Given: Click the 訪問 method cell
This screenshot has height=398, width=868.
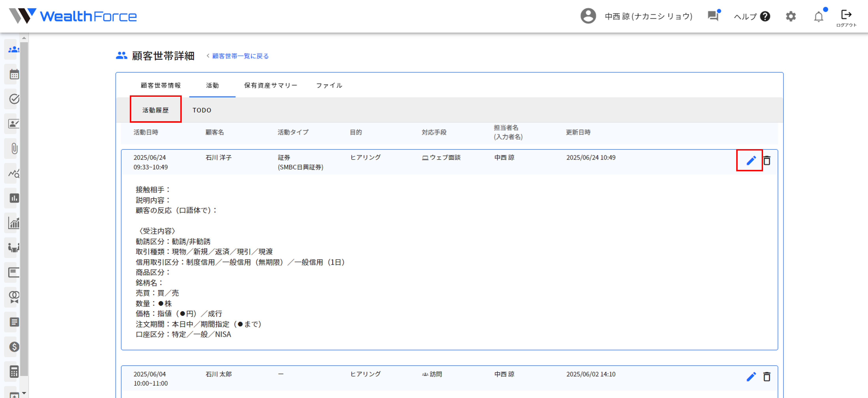Looking at the screenshot, I should pos(432,374).
